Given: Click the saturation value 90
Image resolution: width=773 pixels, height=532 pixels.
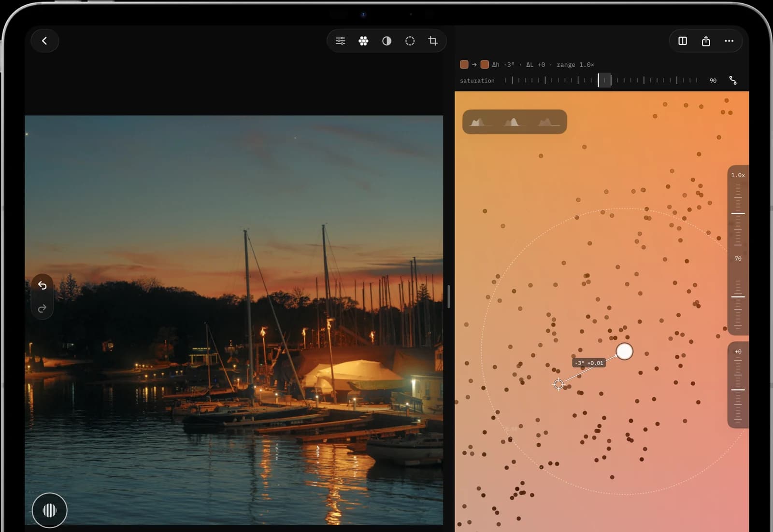Looking at the screenshot, I should pyautogui.click(x=713, y=81).
